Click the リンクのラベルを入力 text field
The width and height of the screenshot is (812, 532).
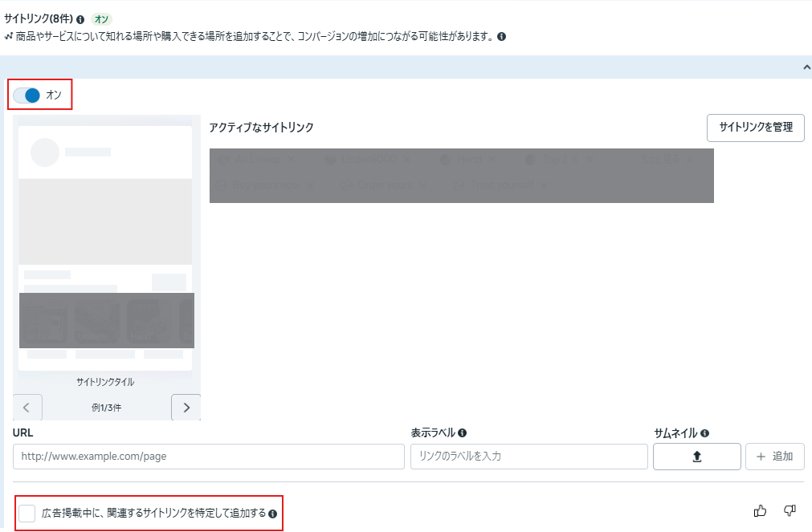[x=528, y=457]
